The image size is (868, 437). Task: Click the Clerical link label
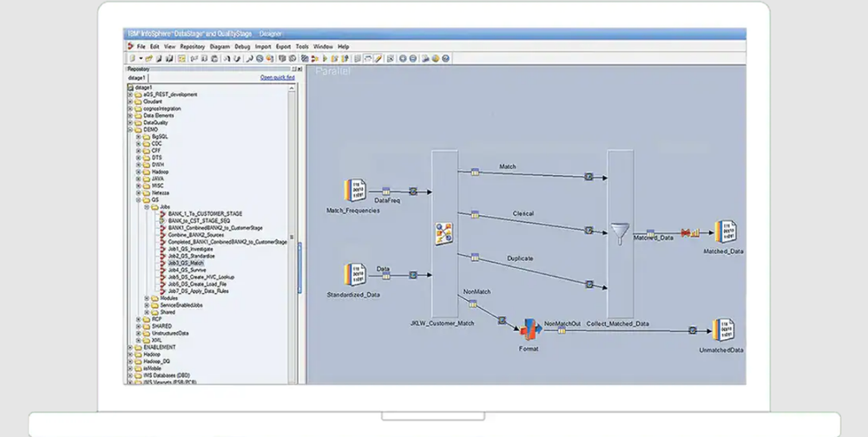tap(523, 213)
